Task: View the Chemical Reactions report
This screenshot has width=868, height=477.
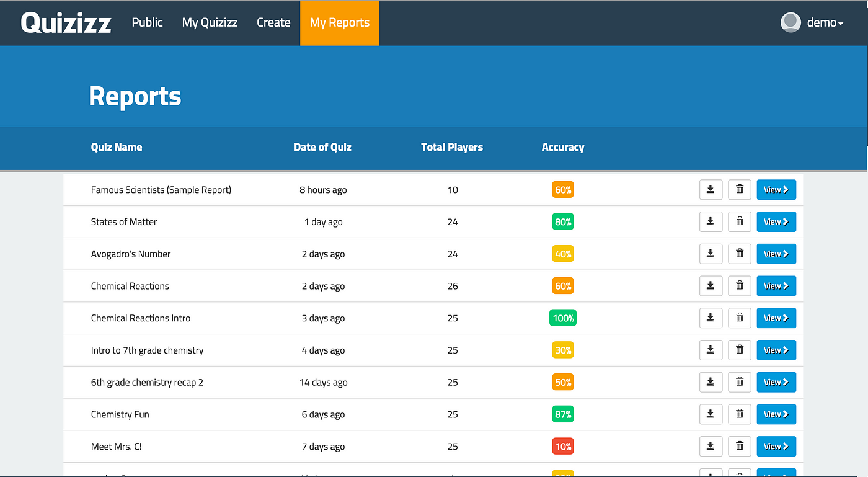Action: pos(776,286)
